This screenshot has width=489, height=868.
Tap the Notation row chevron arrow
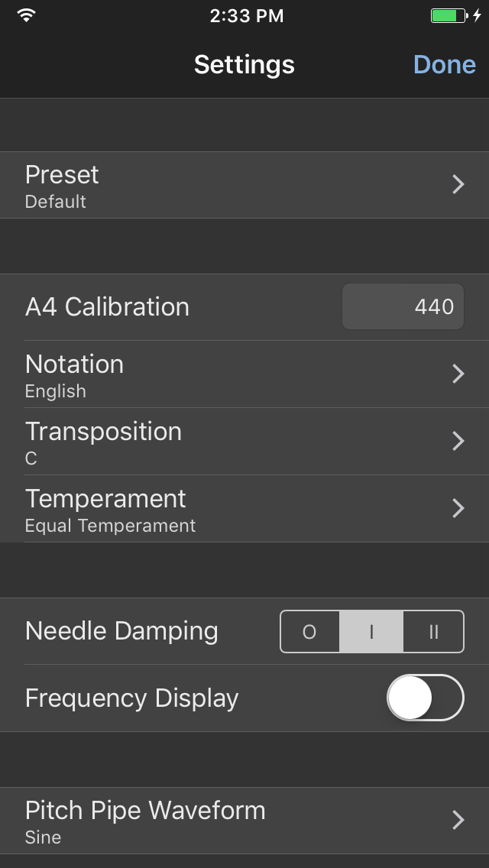pyautogui.click(x=458, y=374)
